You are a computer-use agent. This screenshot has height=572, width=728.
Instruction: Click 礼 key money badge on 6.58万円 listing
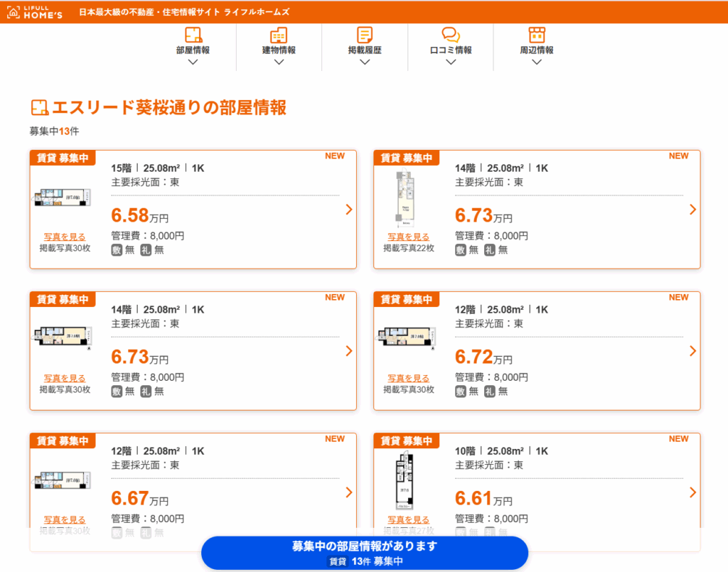(x=146, y=251)
